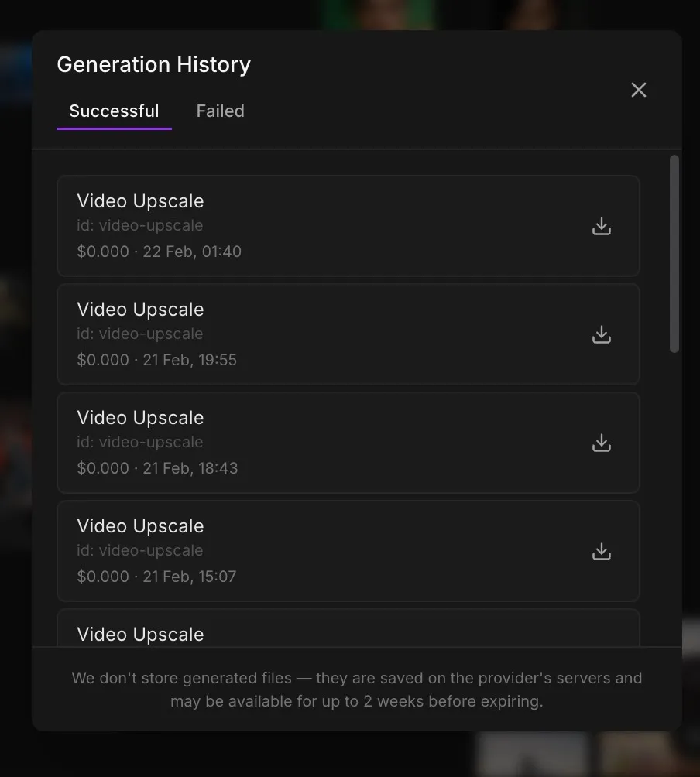
Task: Click the '$0.000 · 21 Feb, 19:55' cost line
Action: click(x=156, y=360)
